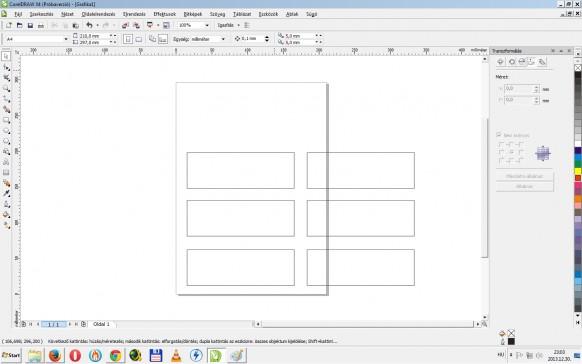The height and width of the screenshot is (364, 582).
Task: Select the Scale and Mirror tab icon in docker
Action: [522, 62]
